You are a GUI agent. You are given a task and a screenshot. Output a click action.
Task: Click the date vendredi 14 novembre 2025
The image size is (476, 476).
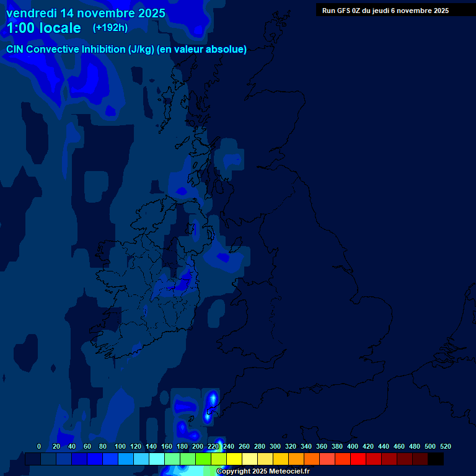point(86,13)
